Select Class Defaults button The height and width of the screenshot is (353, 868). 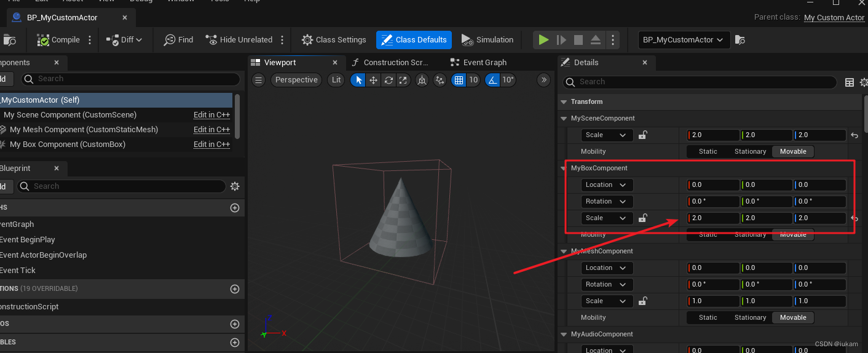click(414, 40)
